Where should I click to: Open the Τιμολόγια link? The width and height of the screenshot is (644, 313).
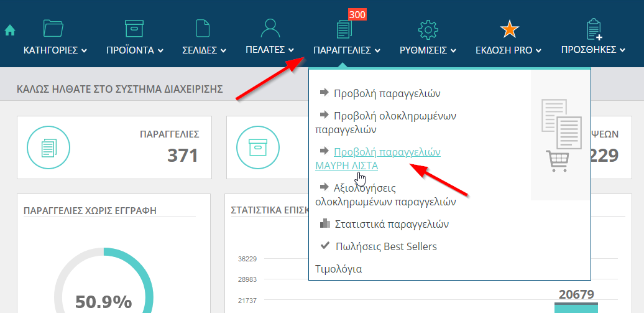pyautogui.click(x=338, y=269)
